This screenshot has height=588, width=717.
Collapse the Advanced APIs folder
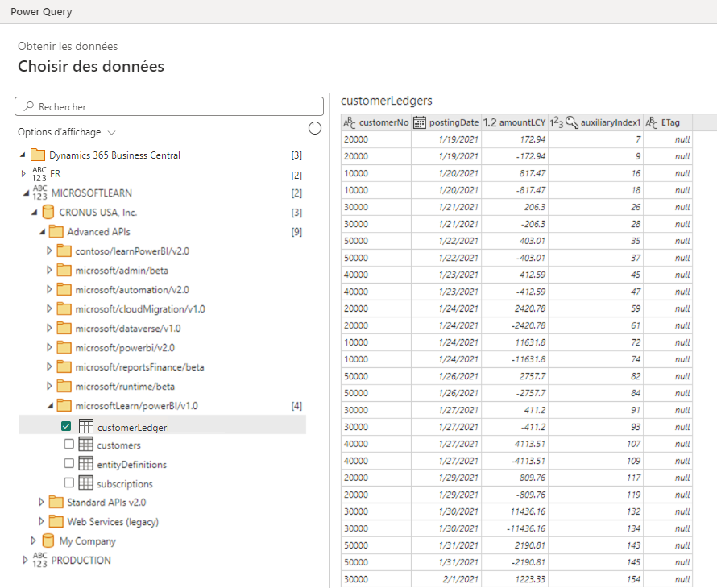click(42, 232)
